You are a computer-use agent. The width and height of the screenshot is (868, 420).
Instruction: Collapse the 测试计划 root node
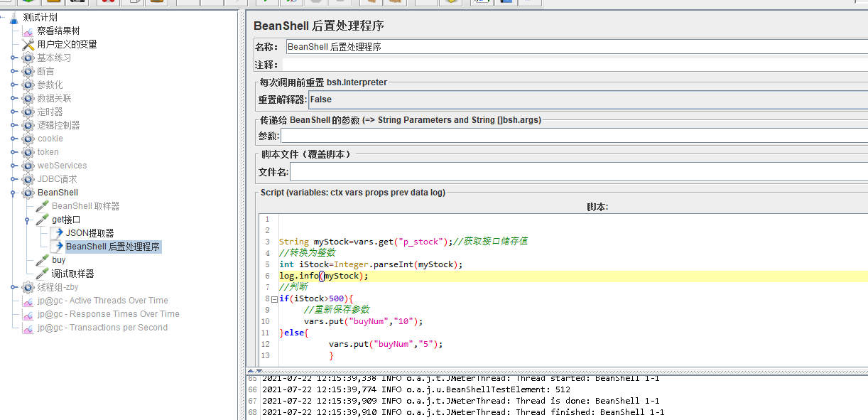pyautogui.click(x=4, y=17)
